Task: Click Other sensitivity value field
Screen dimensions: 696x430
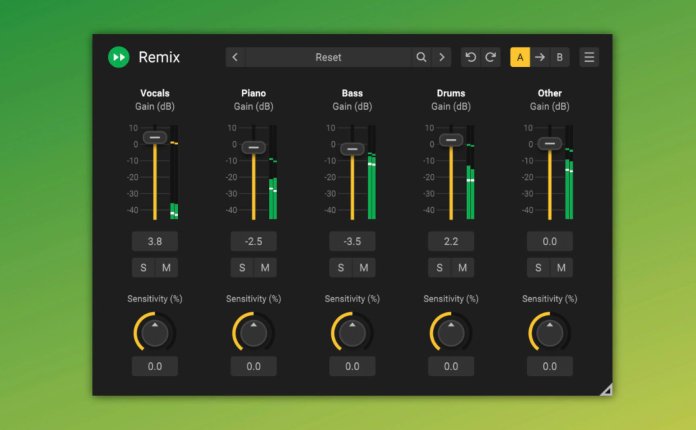Action: coord(550,367)
